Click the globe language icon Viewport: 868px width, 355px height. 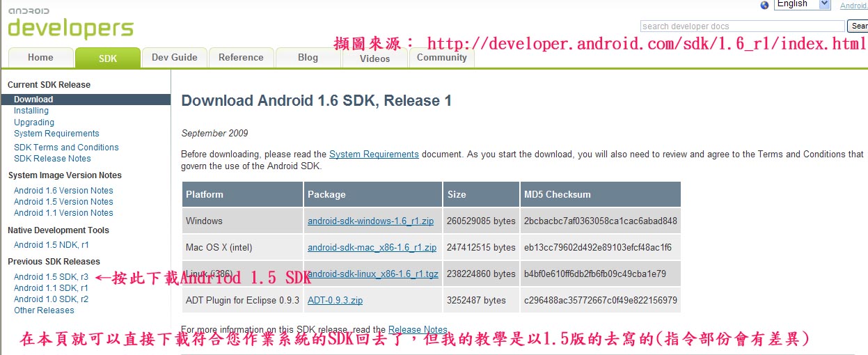(x=765, y=5)
